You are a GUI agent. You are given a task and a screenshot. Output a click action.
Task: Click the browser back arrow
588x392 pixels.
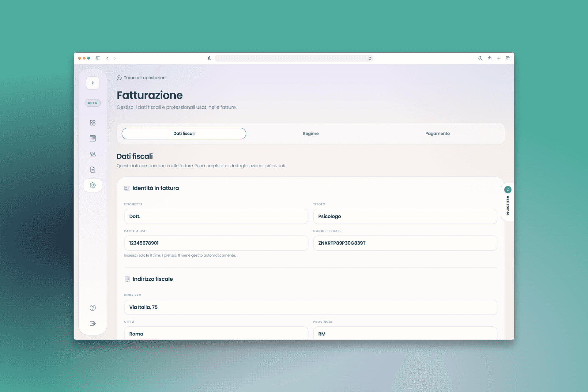coord(107,58)
